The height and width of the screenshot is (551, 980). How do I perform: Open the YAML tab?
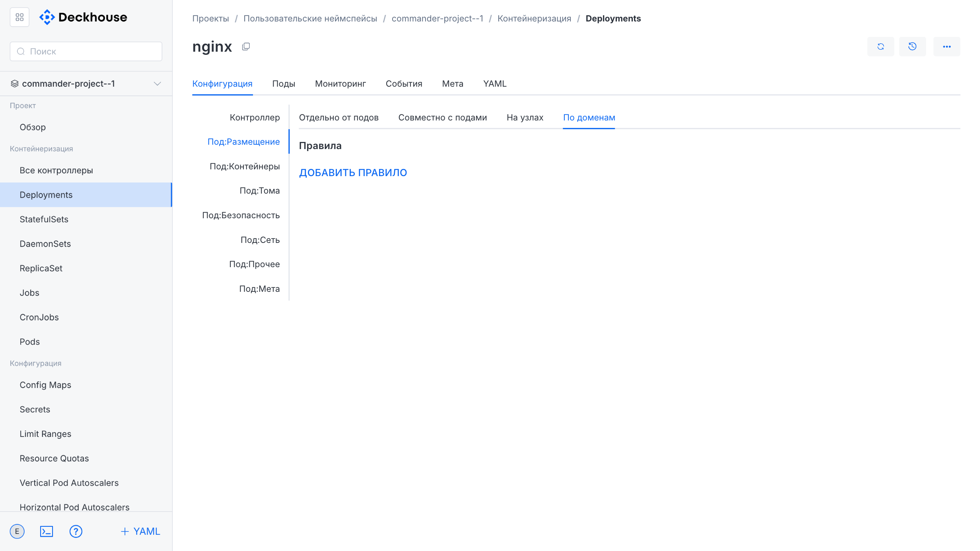click(x=495, y=83)
